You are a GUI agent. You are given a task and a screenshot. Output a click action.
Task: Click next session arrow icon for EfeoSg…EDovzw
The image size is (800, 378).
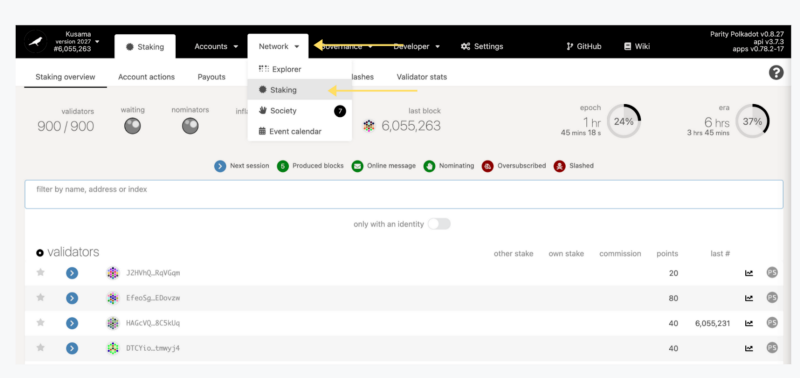[72, 298]
